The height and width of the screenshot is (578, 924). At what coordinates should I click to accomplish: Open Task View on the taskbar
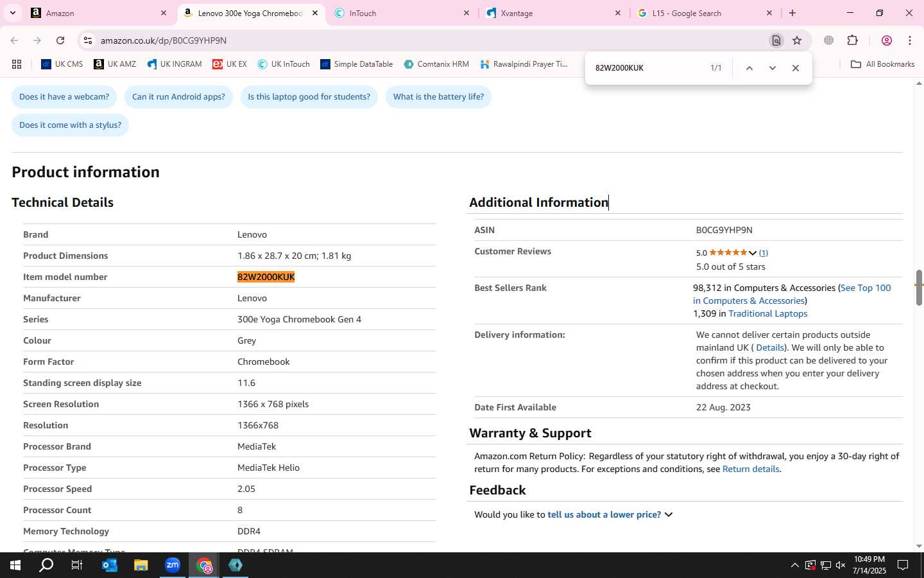pos(77,565)
